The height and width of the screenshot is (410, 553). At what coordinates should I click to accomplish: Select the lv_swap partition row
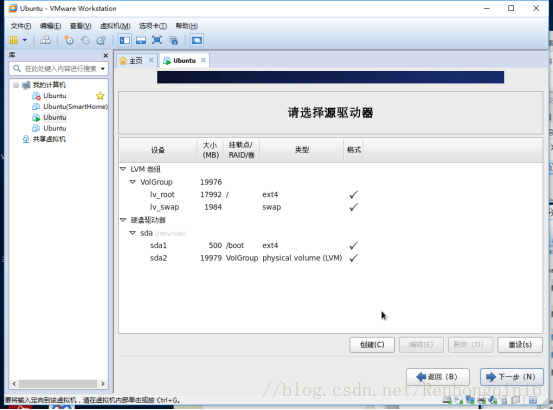330,207
